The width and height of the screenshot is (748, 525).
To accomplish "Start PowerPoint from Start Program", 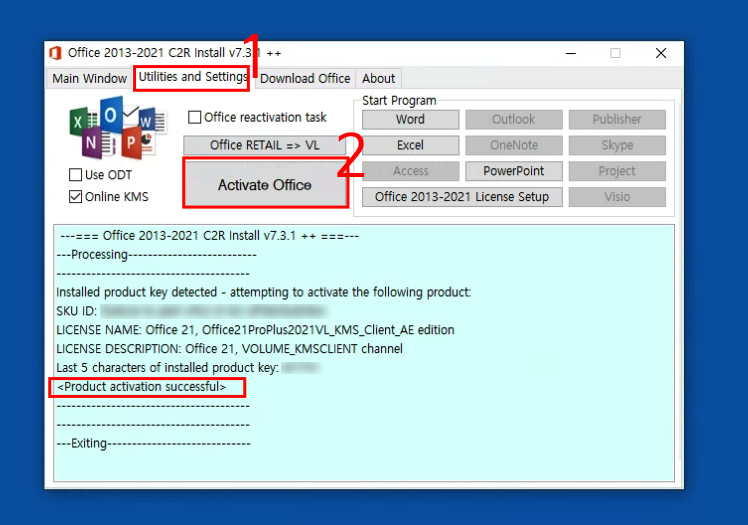I will pyautogui.click(x=514, y=171).
